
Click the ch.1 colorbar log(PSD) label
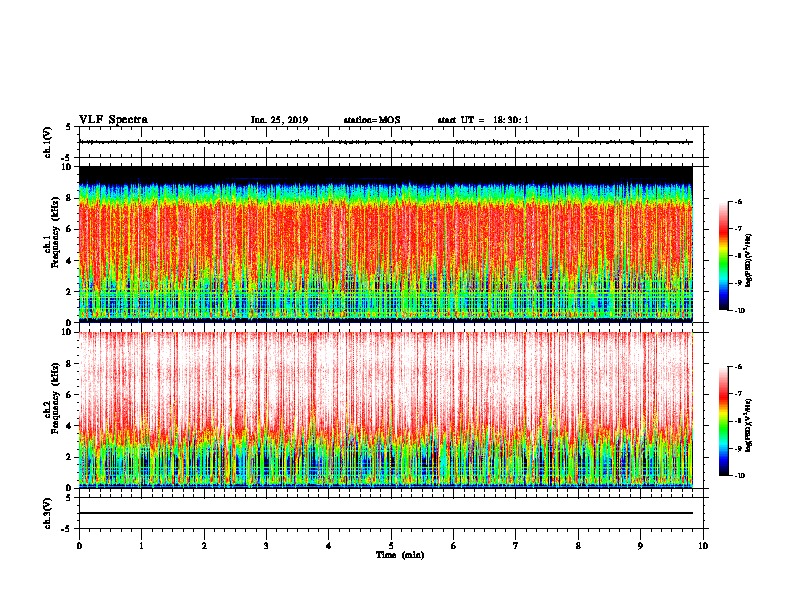point(749,260)
